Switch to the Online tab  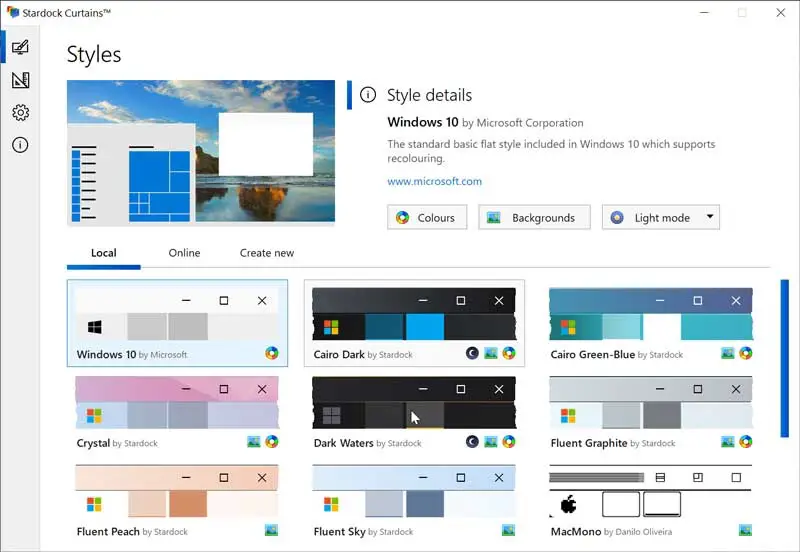(x=184, y=253)
